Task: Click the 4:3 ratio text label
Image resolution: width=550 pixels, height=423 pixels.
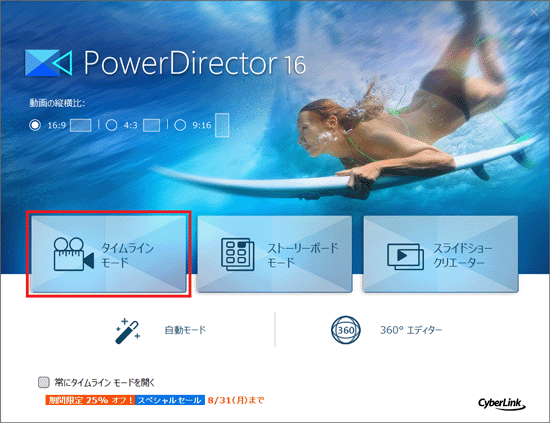Action: click(x=130, y=125)
